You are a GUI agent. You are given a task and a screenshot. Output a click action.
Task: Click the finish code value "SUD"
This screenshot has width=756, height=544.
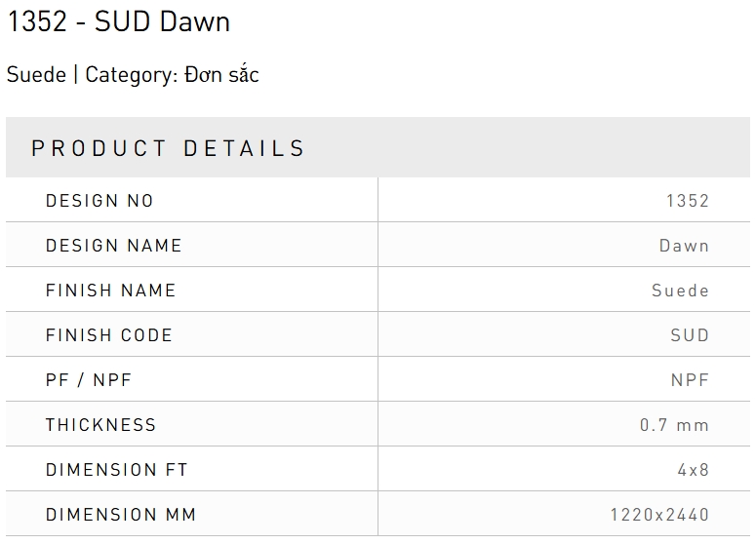coord(690,335)
